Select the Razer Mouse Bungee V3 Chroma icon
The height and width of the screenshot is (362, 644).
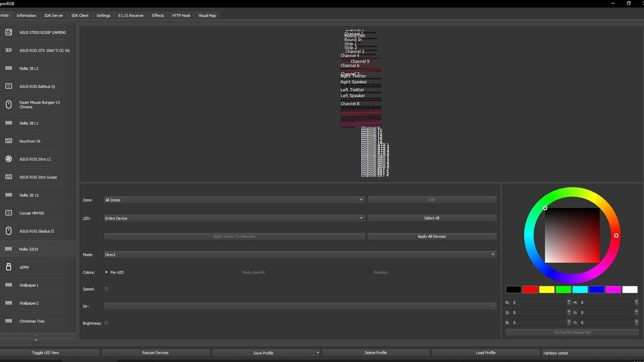pyautogui.click(x=8, y=105)
